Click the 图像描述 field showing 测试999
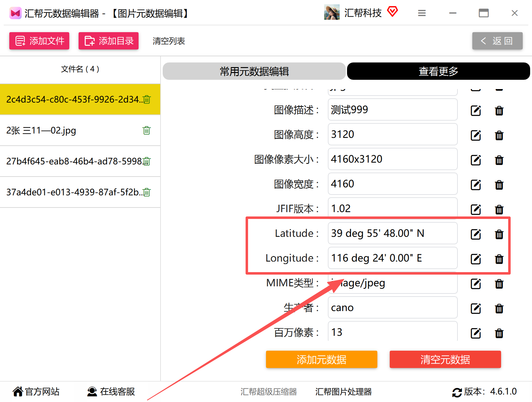 point(393,109)
